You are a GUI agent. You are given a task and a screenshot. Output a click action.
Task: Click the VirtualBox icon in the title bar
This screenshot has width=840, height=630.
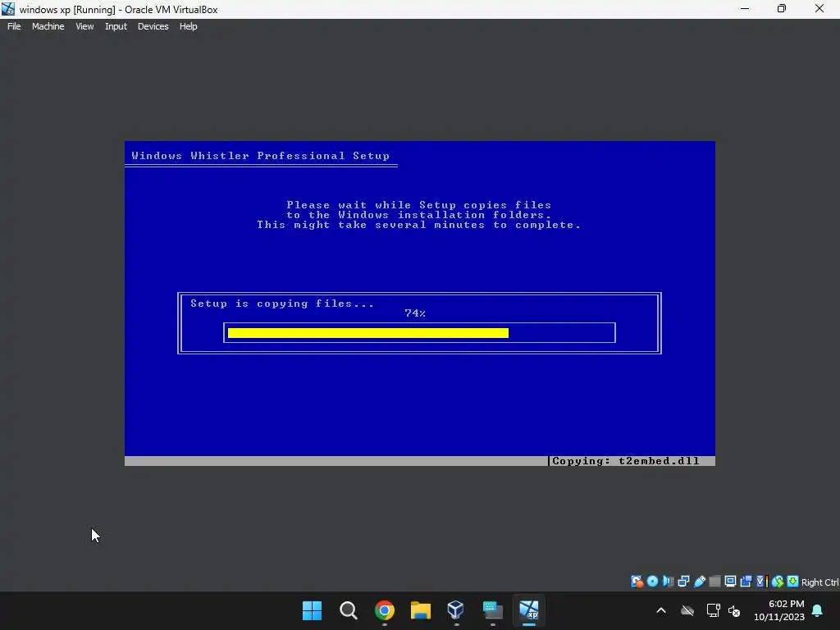click(x=8, y=9)
